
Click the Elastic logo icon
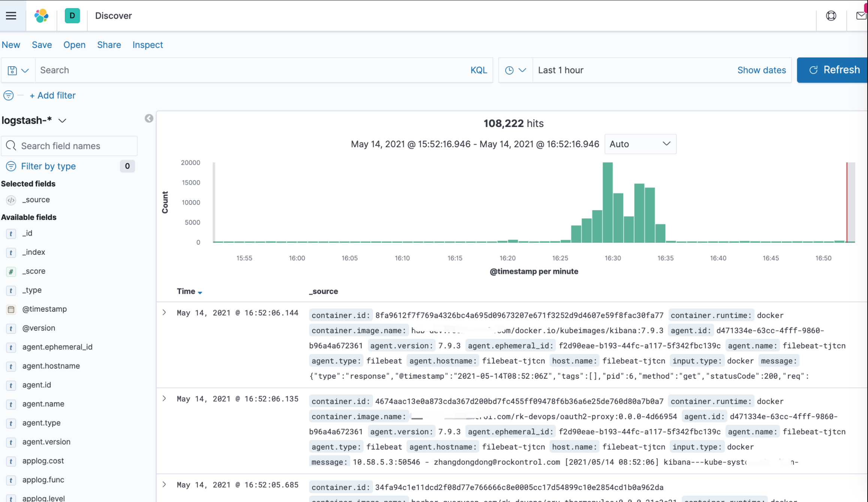pos(41,16)
